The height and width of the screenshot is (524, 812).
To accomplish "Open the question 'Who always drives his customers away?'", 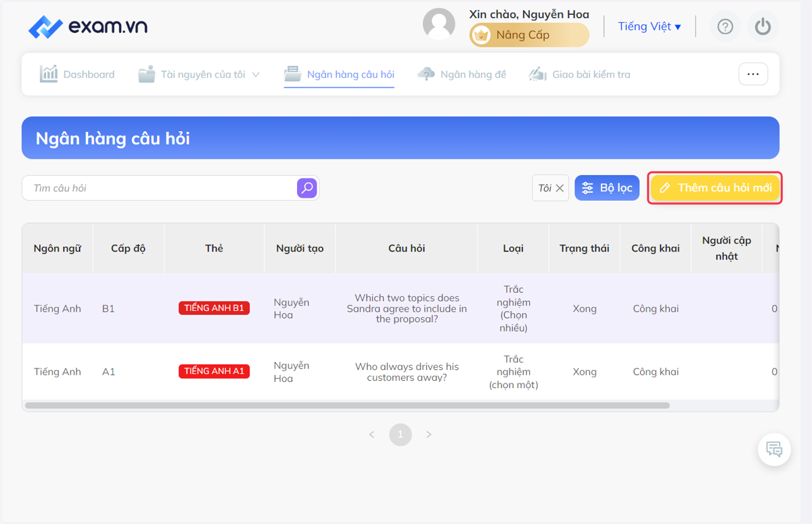I will point(407,371).
